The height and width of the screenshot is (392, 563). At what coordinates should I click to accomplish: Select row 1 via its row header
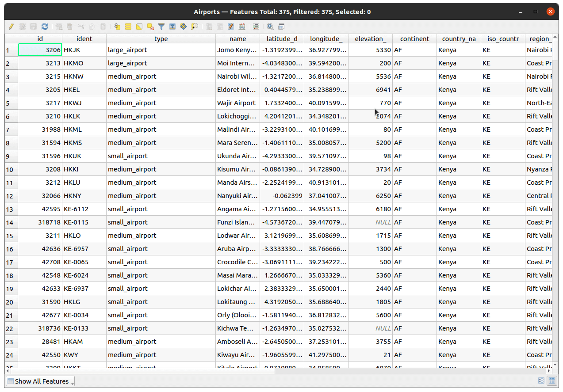[x=11, y=50]
